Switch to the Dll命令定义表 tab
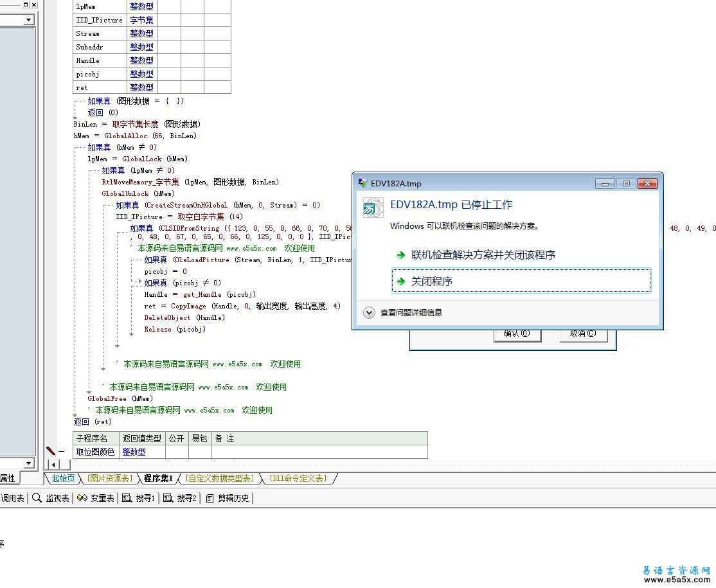The height and width of the screenshot is (588, 716). click(x=298, y=478)
